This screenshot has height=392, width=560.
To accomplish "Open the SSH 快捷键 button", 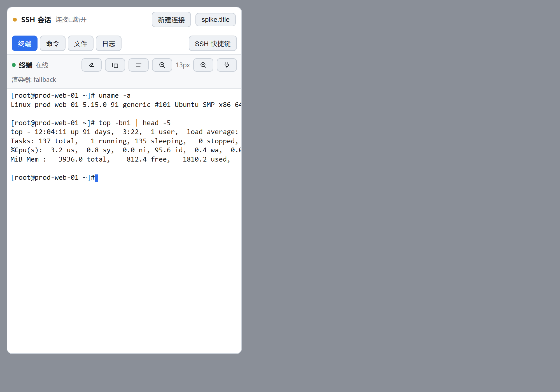I will 213,43.
